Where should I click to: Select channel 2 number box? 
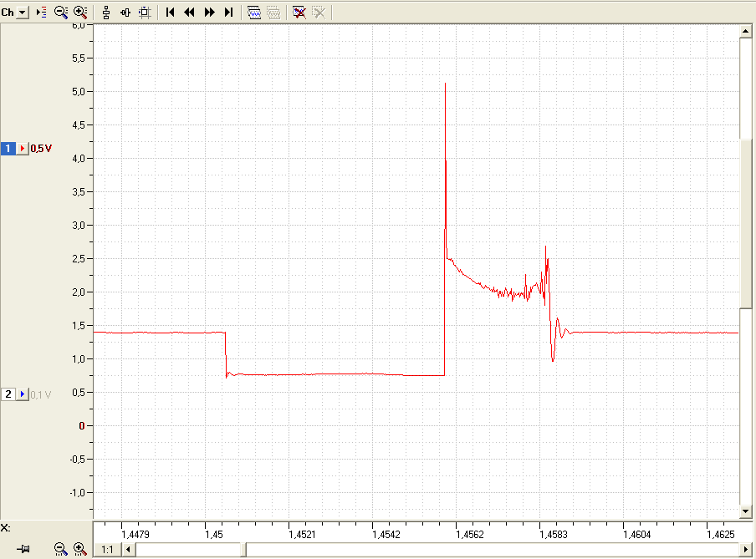pos(8,394)
